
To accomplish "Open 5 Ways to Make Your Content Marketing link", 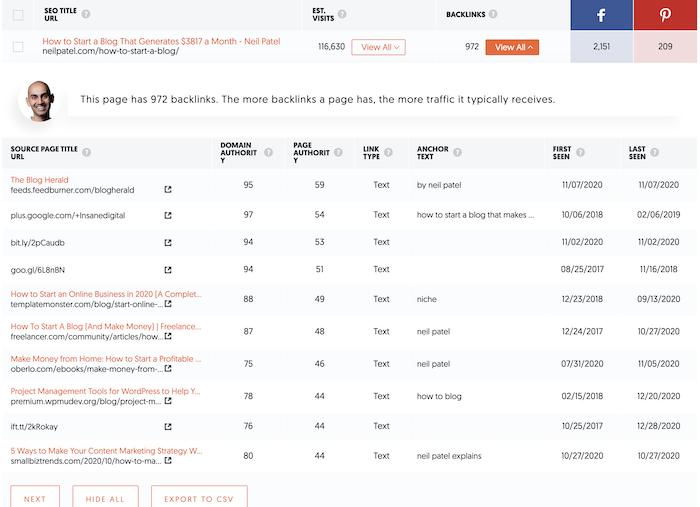I will click(106, 451).
